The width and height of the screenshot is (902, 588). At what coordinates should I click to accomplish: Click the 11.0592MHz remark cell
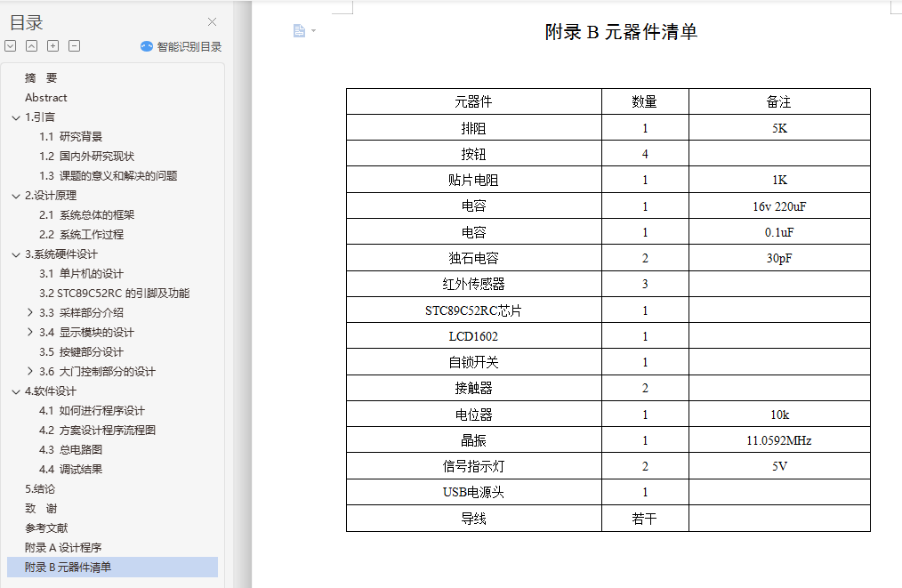coord(779,440)
